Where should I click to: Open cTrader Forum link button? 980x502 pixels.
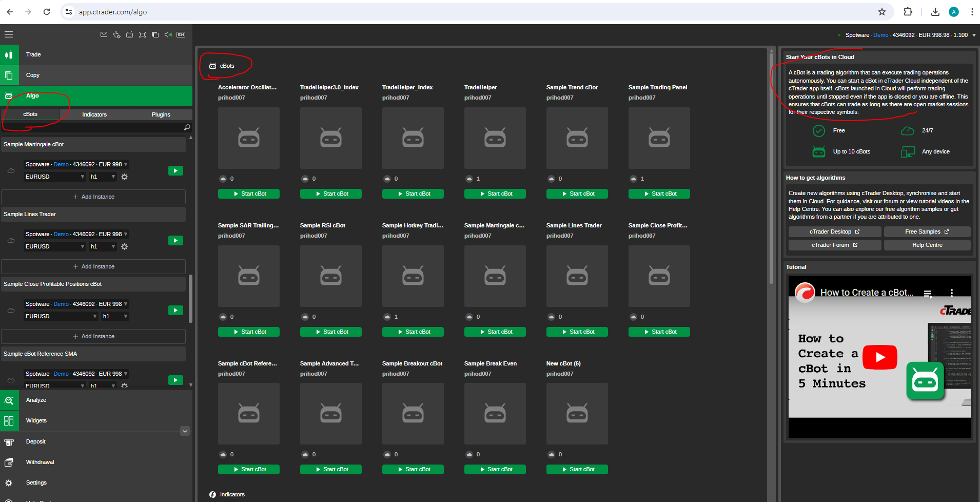[x=835, y=245]
